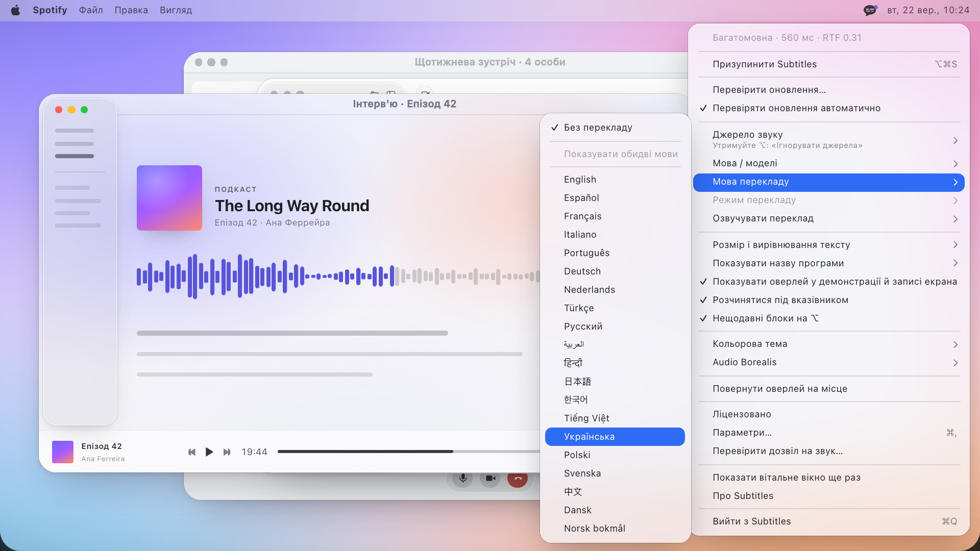Viewport: 980px width, 551px height.
Task: Click the podcast cover artwork
Action: click(169, 198)
